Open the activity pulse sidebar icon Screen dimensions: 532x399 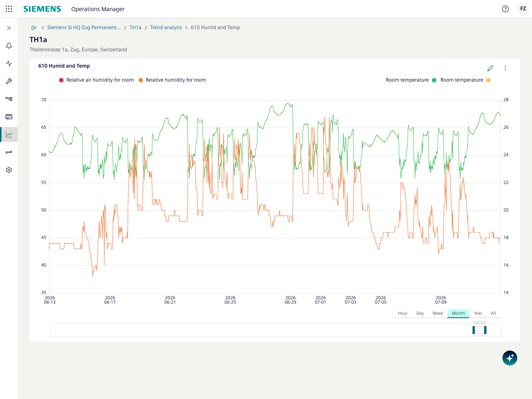point(9,64)
